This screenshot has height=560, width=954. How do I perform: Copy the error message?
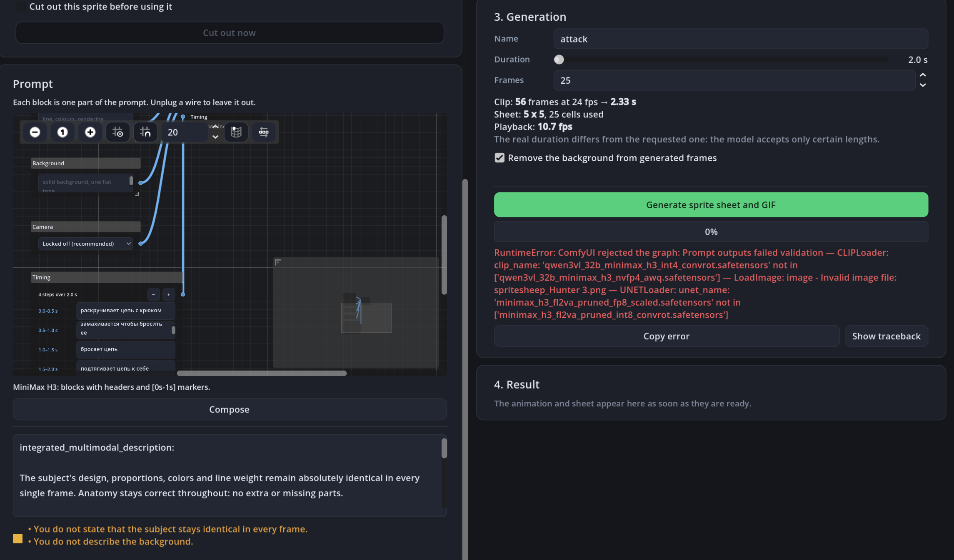[x=667, y=336]
